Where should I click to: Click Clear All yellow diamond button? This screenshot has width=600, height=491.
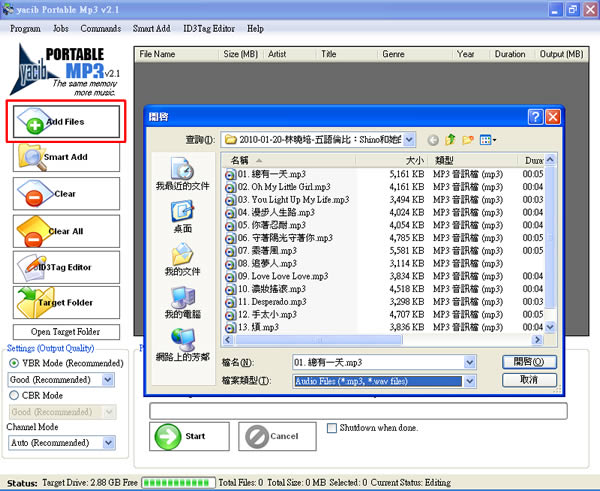[x=66, y=231]
